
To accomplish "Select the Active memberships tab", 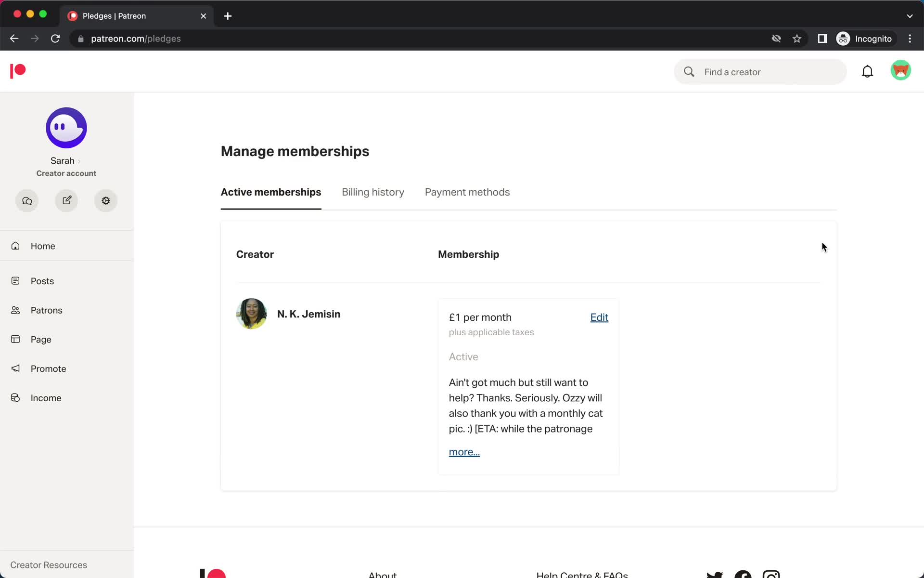I will pyautogui.click(x=270, y=192).
